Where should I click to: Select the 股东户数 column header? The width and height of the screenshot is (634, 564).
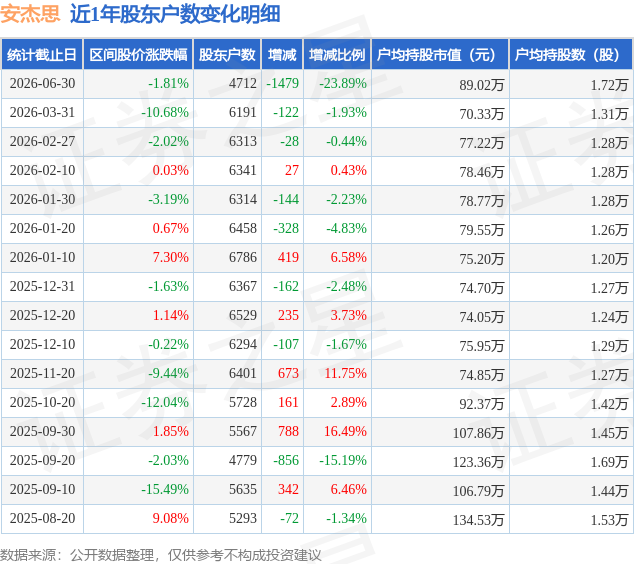[227, 55]
